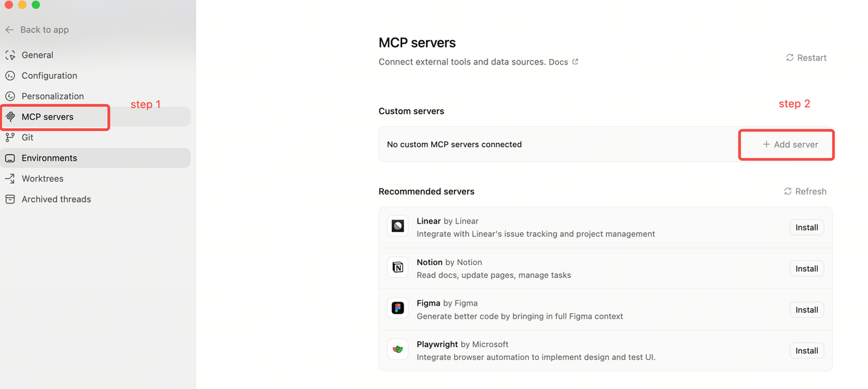This screenshot has height=389, width=868.
Task: Open the MCP servers section
Action: (47, 117)
